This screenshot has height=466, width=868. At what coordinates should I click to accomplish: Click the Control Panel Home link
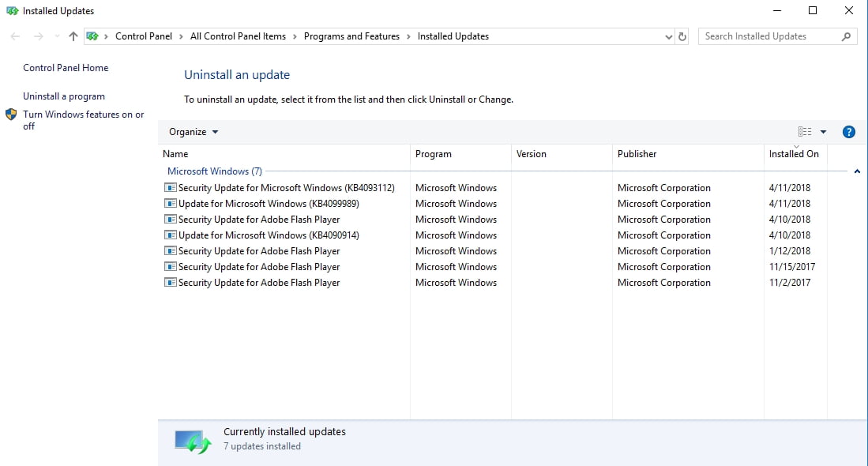coord(65,67)
